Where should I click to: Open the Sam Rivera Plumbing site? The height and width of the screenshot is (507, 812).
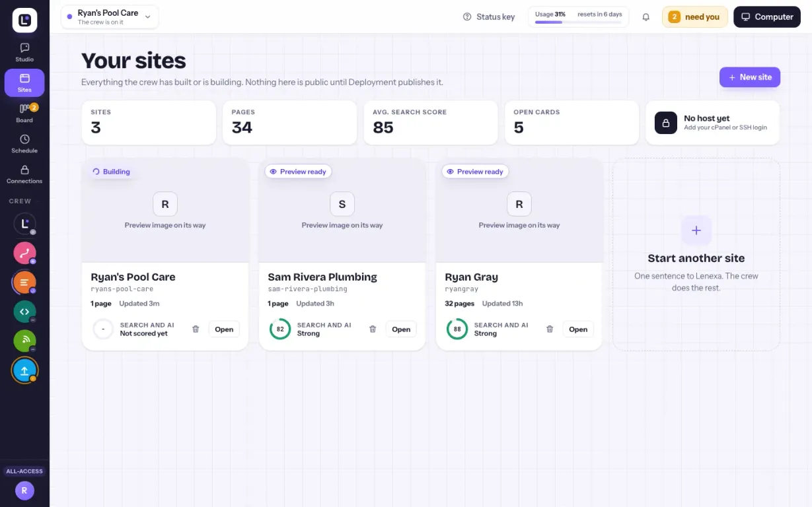pos(401,329)
